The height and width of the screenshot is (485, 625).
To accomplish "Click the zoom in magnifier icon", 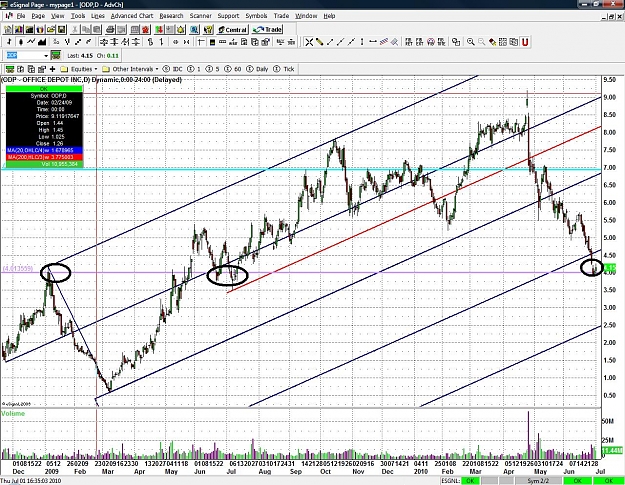I will (471, 42).
